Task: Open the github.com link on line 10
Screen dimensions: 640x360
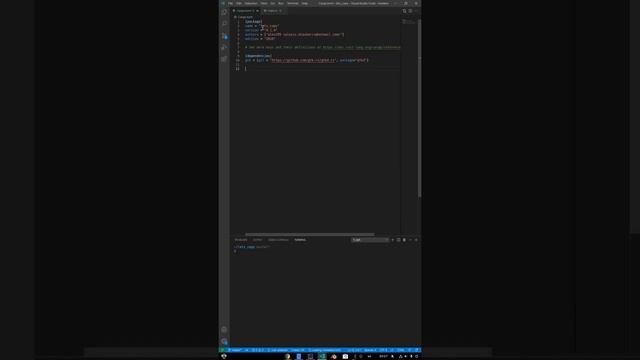Action: click(303, 60)
